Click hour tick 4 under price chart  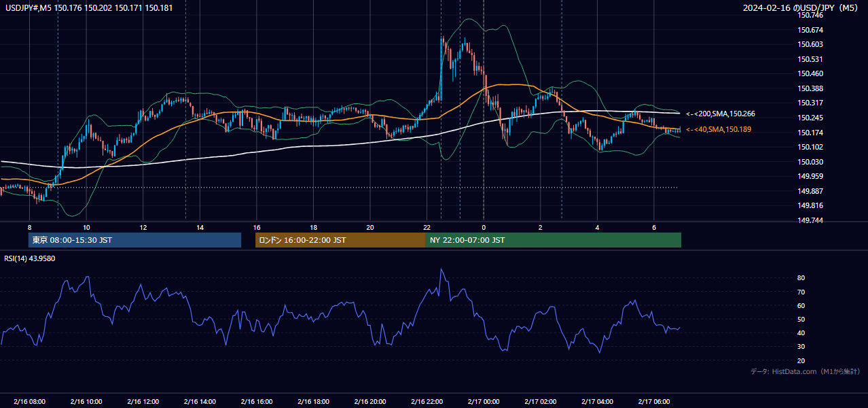tap(597, 227)
